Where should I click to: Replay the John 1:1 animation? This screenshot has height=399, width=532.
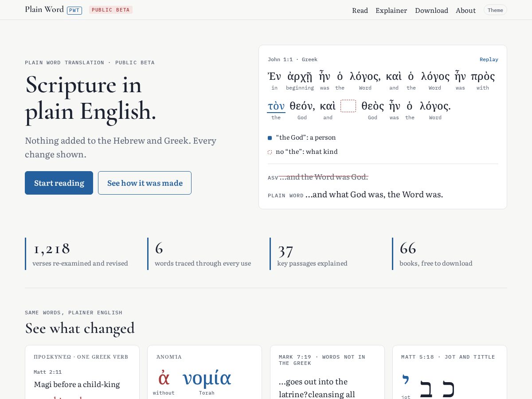coord(489,59)
